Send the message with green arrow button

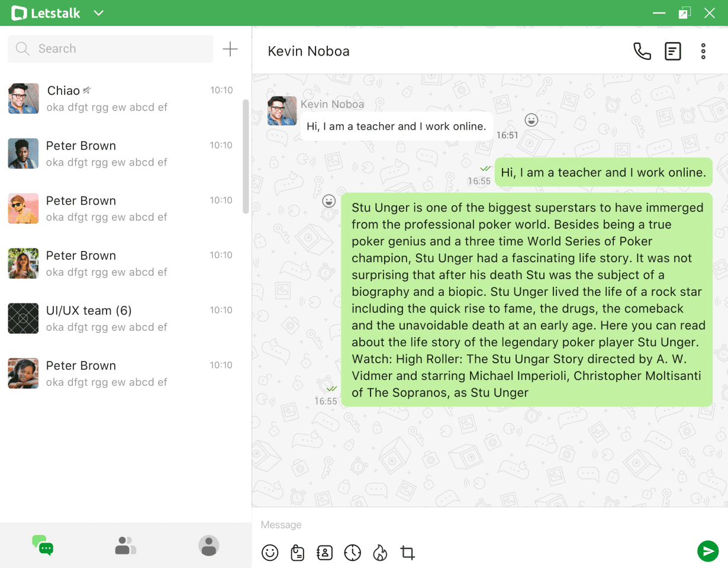pos(708,551)
